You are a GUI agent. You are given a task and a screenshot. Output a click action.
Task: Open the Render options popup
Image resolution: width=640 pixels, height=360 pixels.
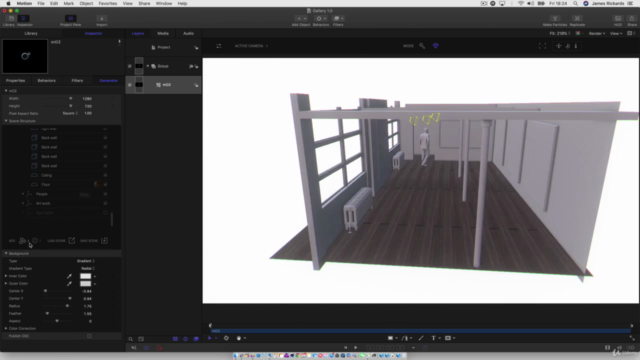(x=597, y=33)
